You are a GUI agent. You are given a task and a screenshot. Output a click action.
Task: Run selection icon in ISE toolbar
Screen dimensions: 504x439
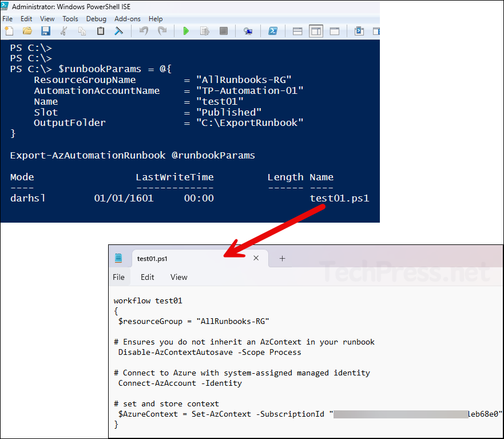(x=205, y=31)
